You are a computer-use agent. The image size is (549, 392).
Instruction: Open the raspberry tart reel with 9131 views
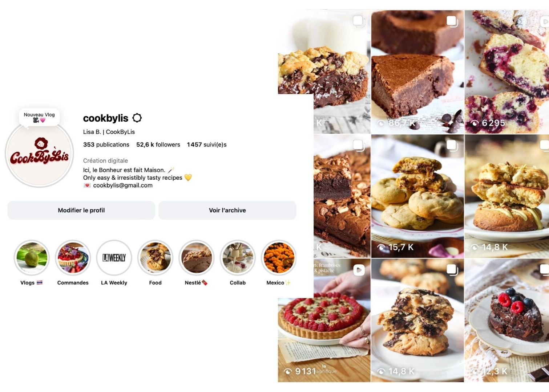pyautogui.click(x=324, y=320)
